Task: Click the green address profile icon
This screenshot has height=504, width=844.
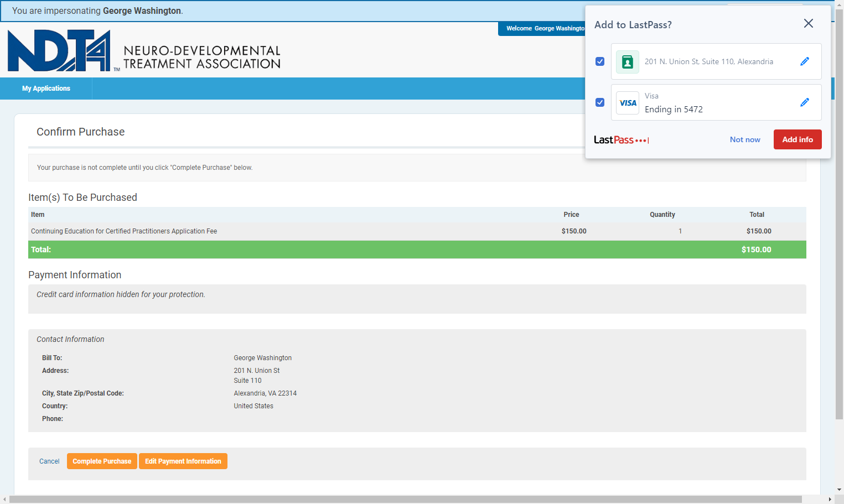Action: (x=628, y=62)
